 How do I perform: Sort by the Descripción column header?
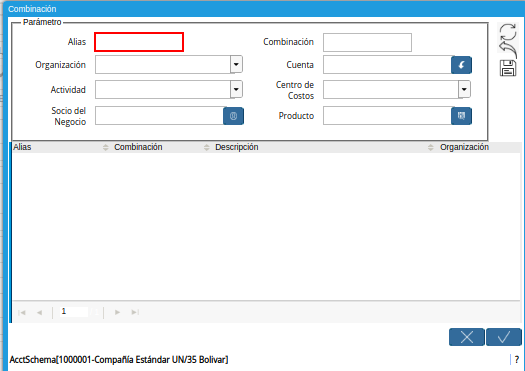click(x=236, y=147)
